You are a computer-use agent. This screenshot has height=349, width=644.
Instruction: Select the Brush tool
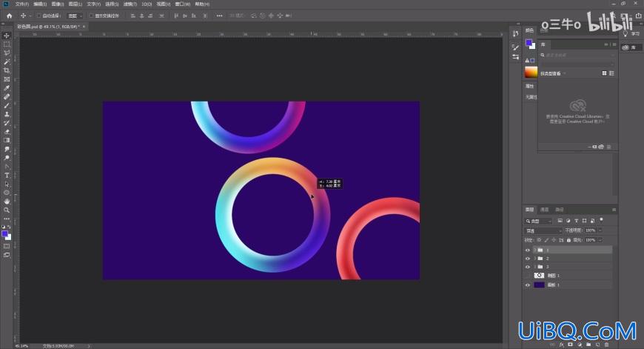[7, 105]
